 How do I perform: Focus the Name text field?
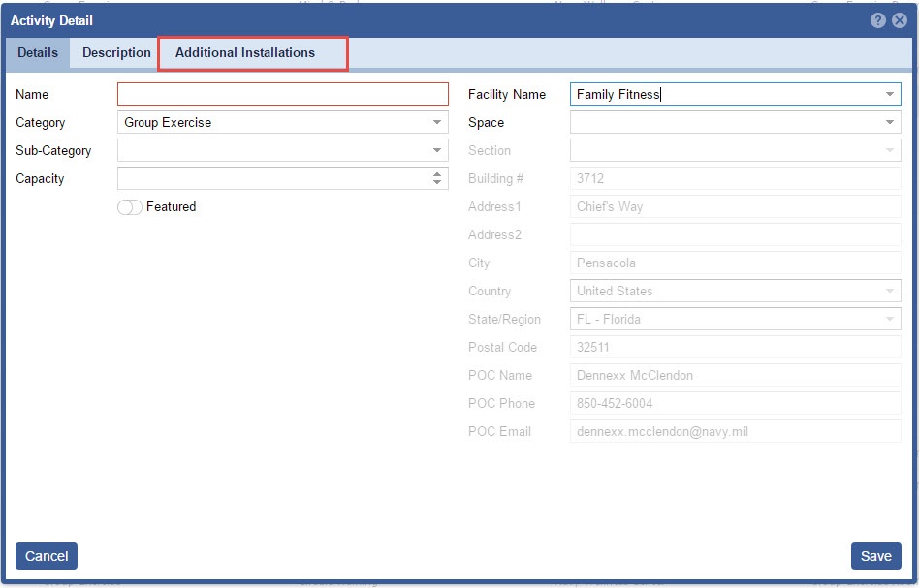point(282,95)
